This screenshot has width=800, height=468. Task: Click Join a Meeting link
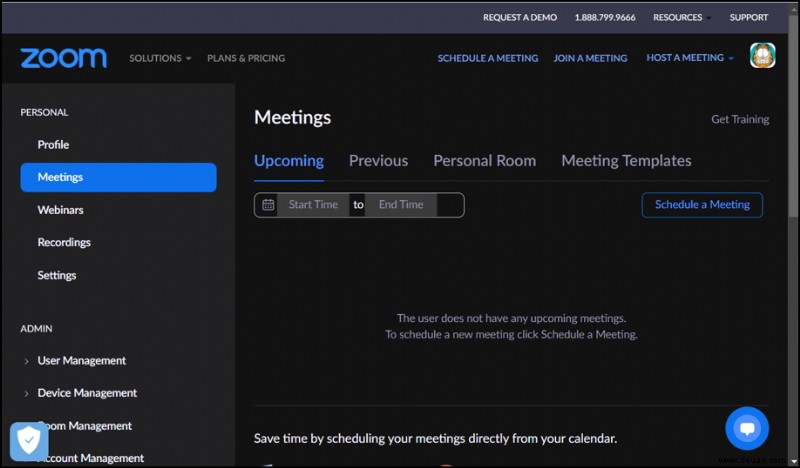(x=590, y=58)
